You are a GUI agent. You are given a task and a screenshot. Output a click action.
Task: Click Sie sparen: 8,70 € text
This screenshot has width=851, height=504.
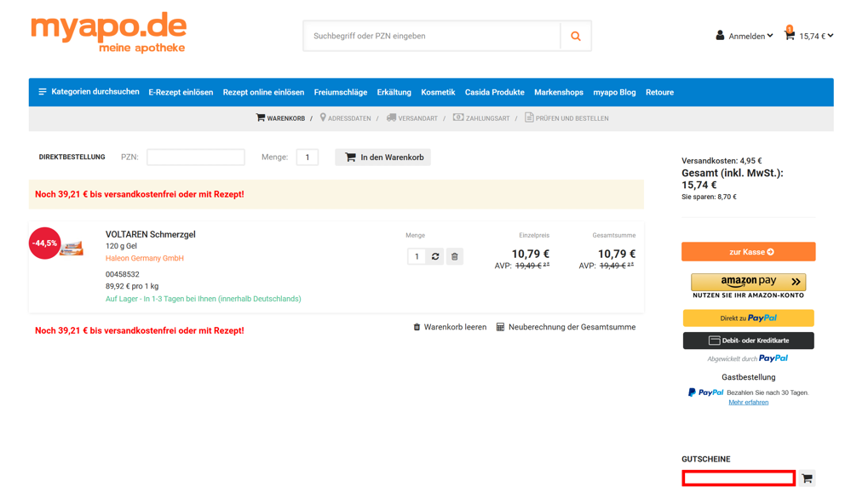coord(709,197)
